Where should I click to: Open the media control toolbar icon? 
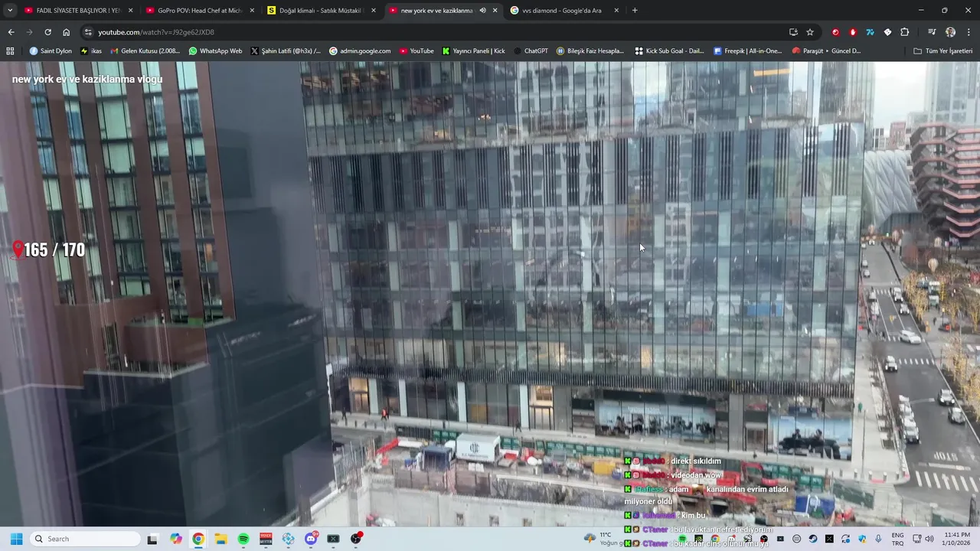(x=932, y=32)
